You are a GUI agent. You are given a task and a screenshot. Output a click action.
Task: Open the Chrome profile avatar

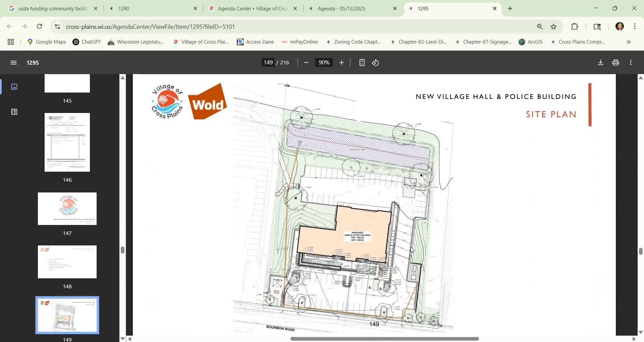pyautogui.click(x=620, y=26)
